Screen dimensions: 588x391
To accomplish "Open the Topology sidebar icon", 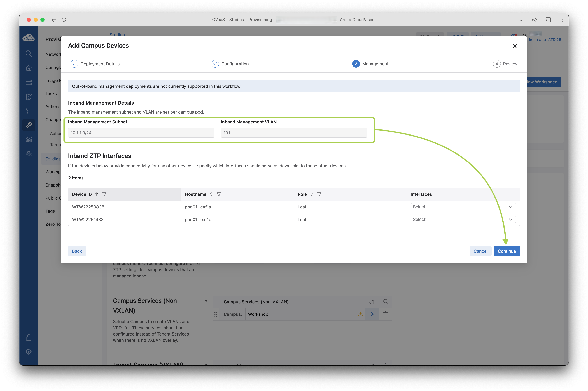I will (29, 154).
